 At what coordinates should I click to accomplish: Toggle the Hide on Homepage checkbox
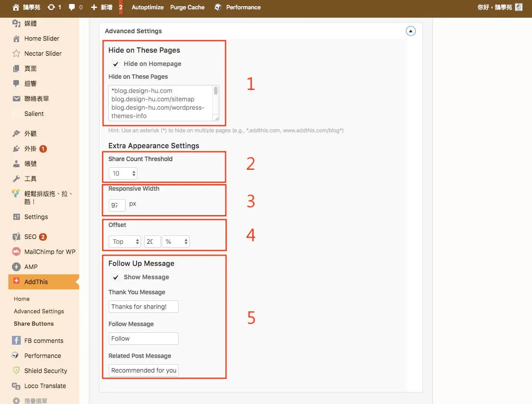click(x=116, y=64)
